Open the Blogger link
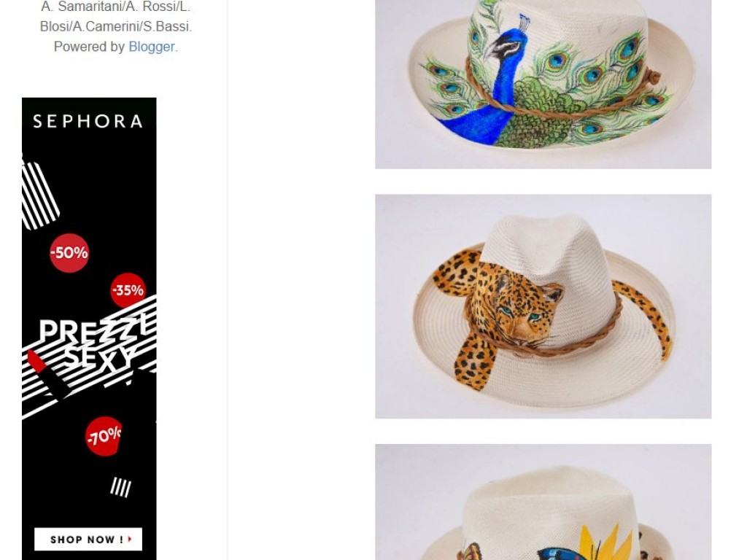Viewport: 747px width, 560px height. click(x=152, y=47)
